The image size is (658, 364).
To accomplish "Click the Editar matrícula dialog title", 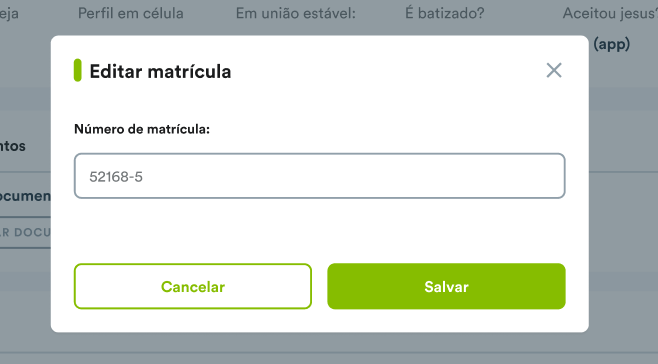I will 160,71.
